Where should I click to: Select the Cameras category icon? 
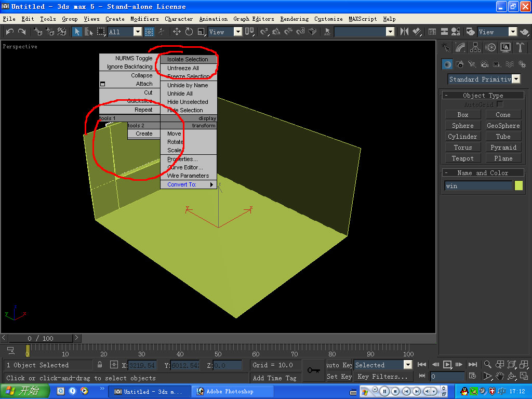click(485, 64)
